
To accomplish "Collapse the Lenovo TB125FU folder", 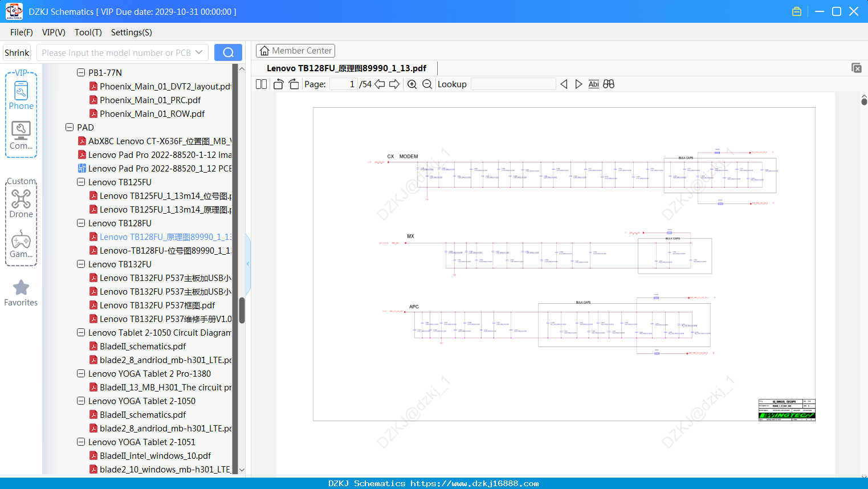I will click(81, 182).
